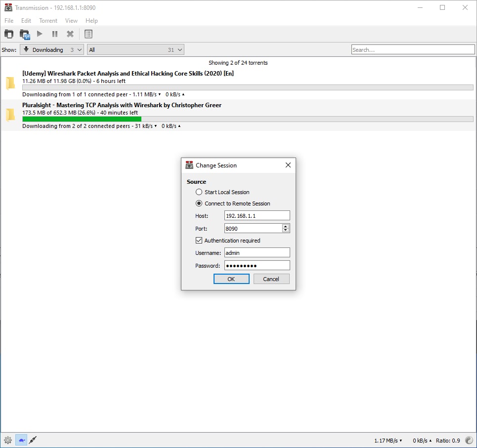
Task: Open torrent properties toolbar icon
Action: 88,34
